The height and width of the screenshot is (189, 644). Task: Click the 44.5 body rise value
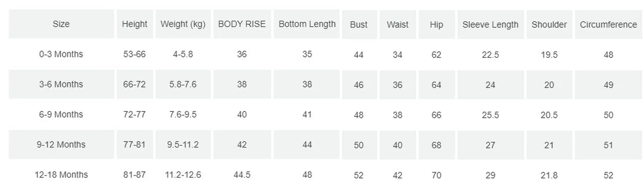(242, 175)
